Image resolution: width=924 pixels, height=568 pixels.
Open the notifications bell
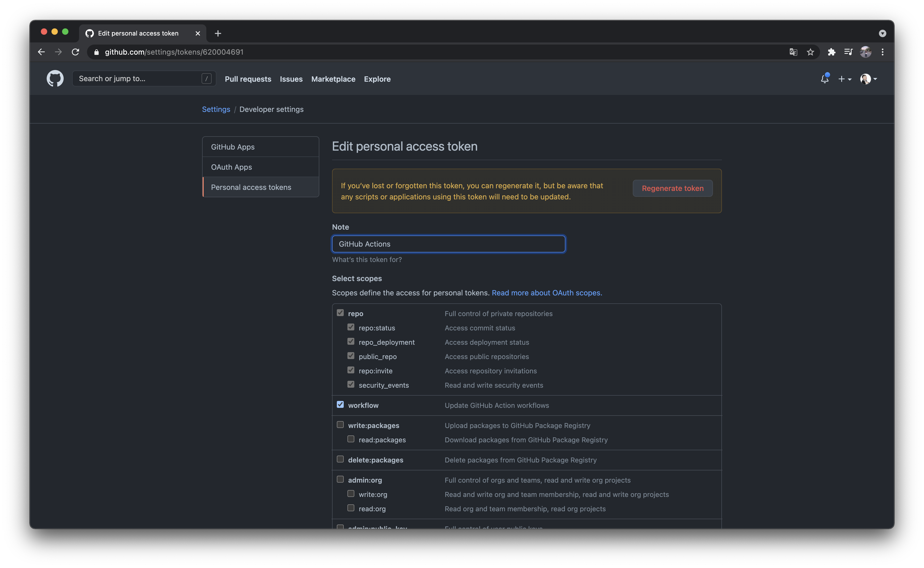click(825, 79)
